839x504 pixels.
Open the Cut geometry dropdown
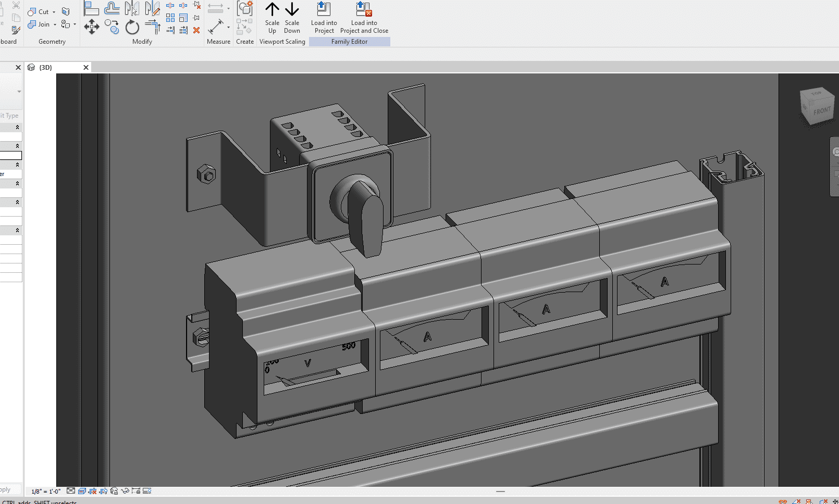pos(54,12)
